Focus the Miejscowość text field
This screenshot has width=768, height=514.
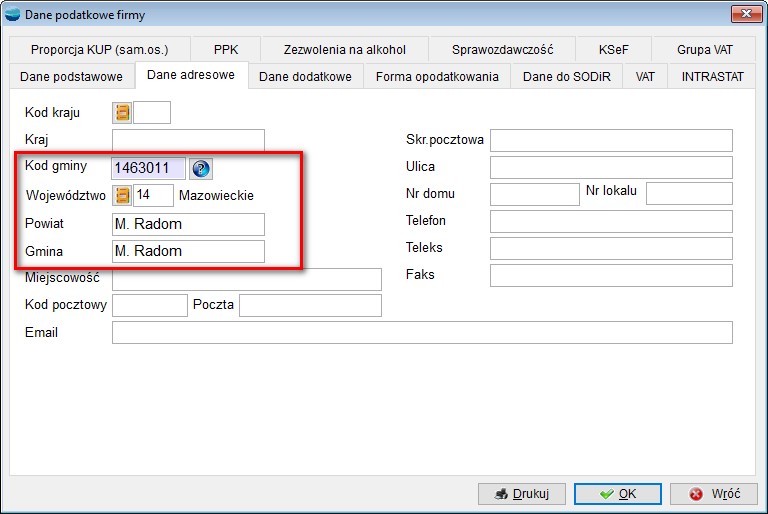pyautogui.click(x=246, y=279)
